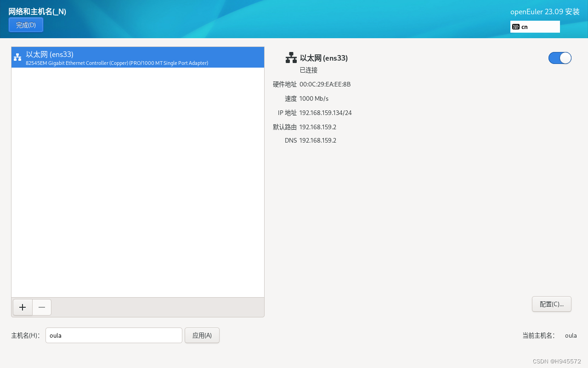The height and width of the screenshot is (368, 588).
Task: Toggle the ens33 Ethernet connection switch
Action: tap(560, 58)
